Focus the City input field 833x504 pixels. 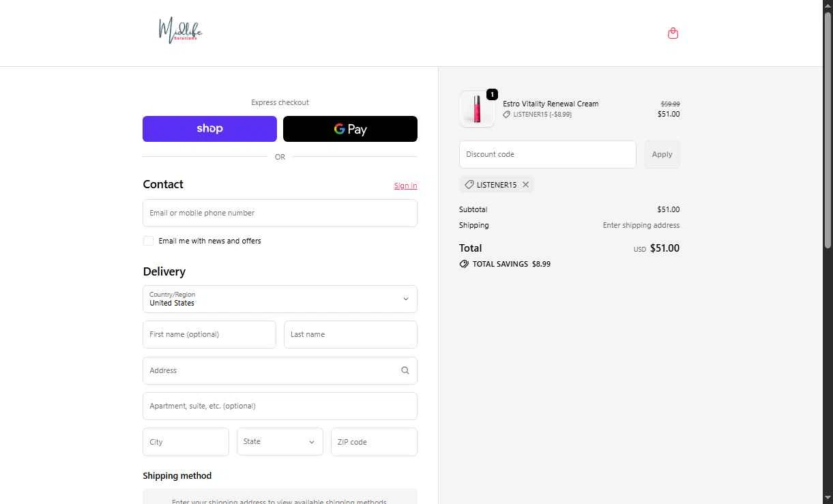click(186, 442)
